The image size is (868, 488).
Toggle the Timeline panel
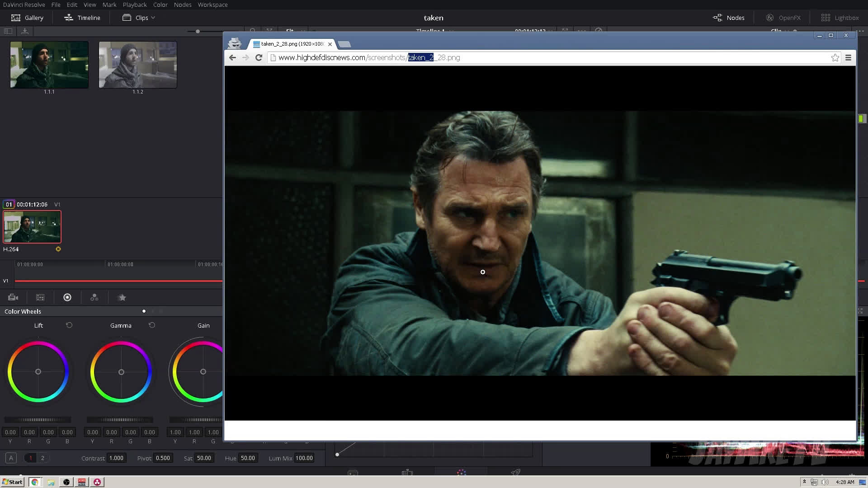82,18
